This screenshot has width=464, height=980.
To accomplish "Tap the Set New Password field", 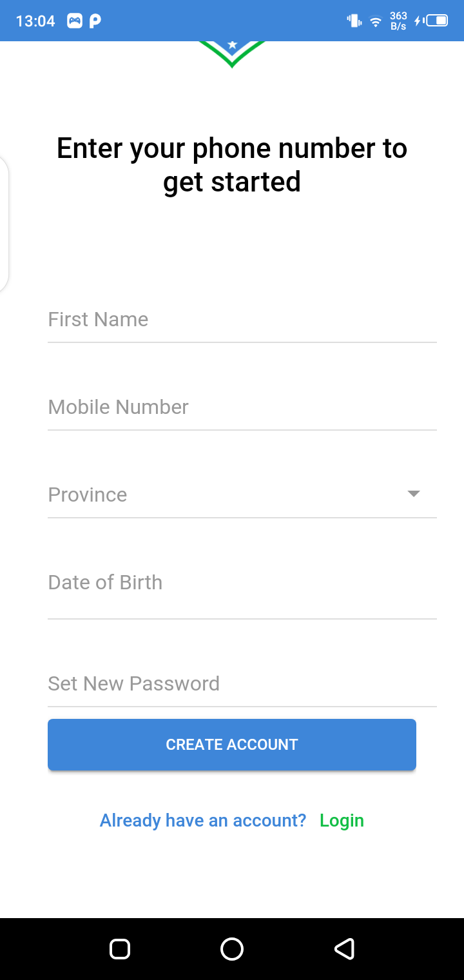I will click(x=242, y=683).
